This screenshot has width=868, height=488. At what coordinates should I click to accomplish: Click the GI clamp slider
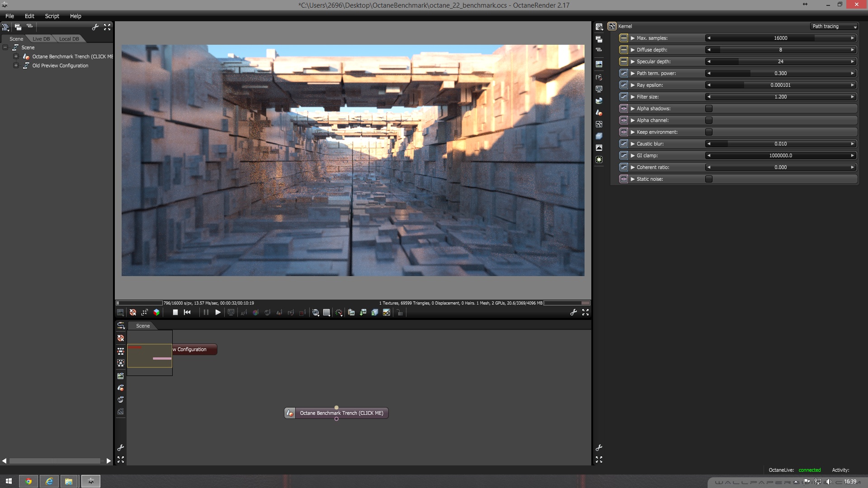point(780,155)
